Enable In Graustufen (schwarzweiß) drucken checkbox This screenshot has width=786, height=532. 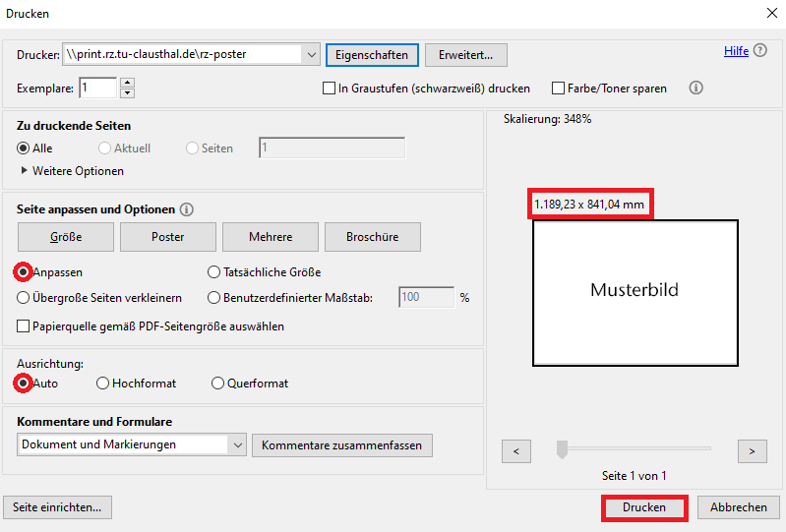point(330,89)
